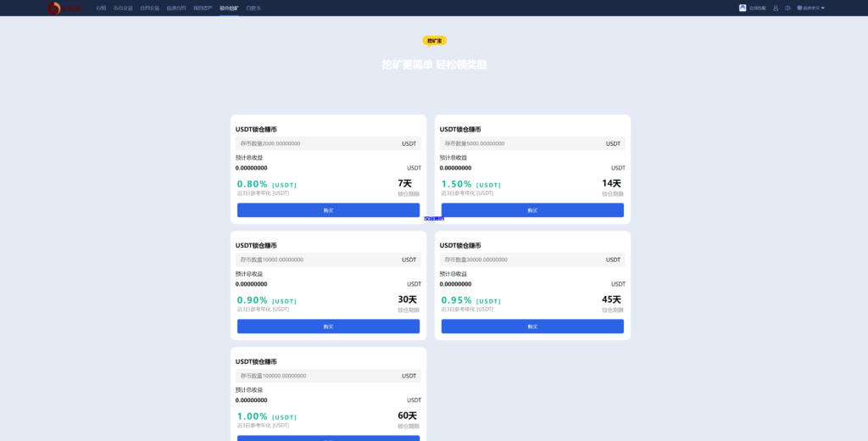Expand the 简体中文 language dropdown arrow
Screen dimensions: 868x441
(823, 8)
